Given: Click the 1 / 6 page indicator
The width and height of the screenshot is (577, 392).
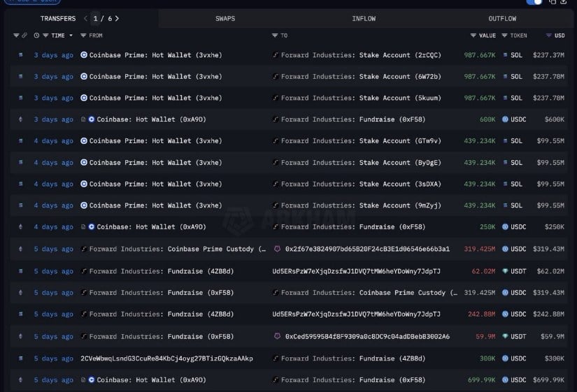Looking at the screenshot, I should tap(102, 18).
